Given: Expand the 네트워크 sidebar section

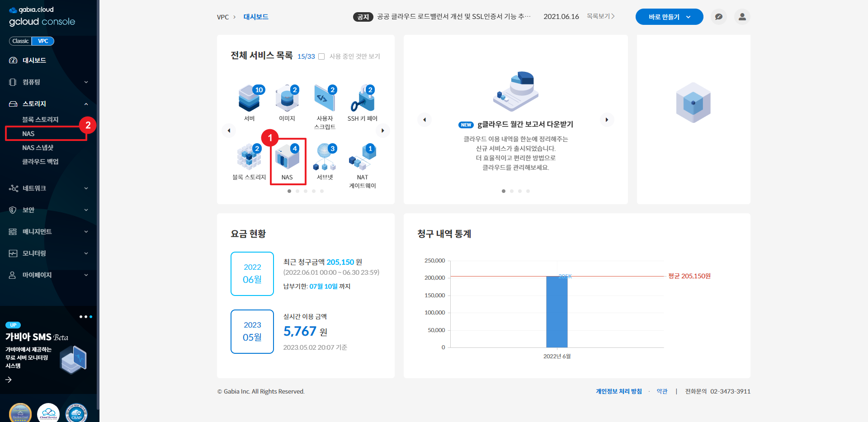Looking at the screenshot, I should tap(48, 188).
